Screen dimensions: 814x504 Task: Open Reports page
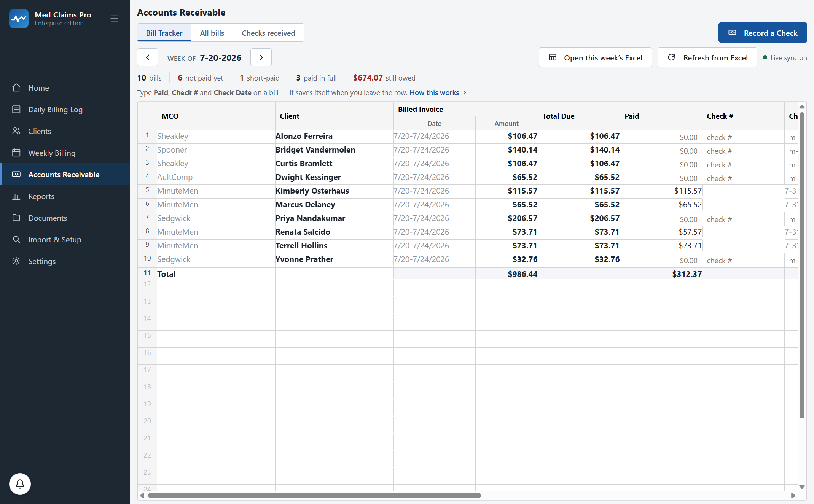[65, 196]
